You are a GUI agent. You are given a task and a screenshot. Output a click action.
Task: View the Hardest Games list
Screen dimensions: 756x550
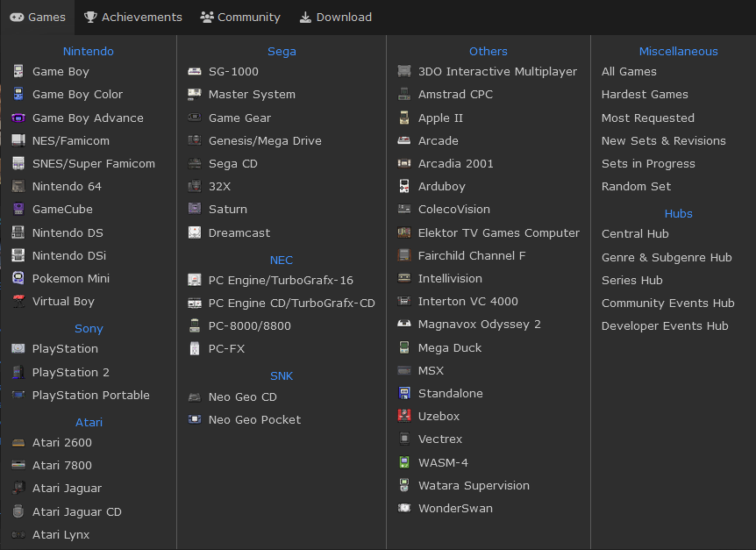click(x=645, y=94)
